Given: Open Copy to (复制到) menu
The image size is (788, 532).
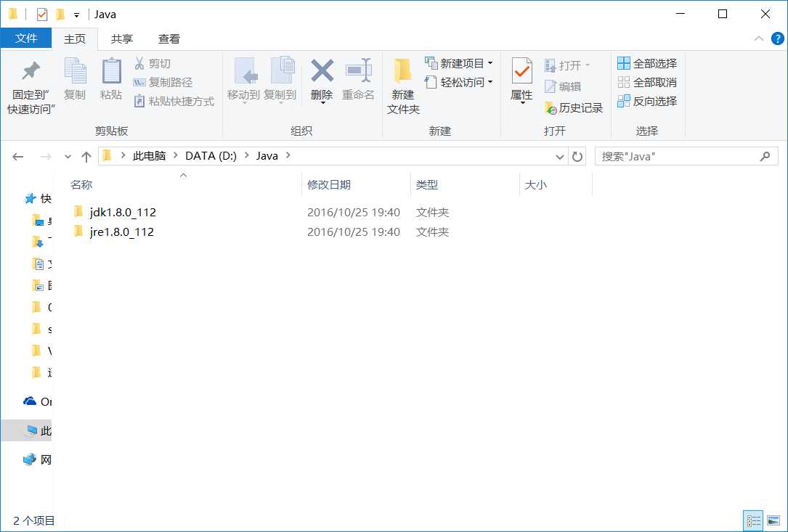Looking at the screenshot, I should (280, 79).
